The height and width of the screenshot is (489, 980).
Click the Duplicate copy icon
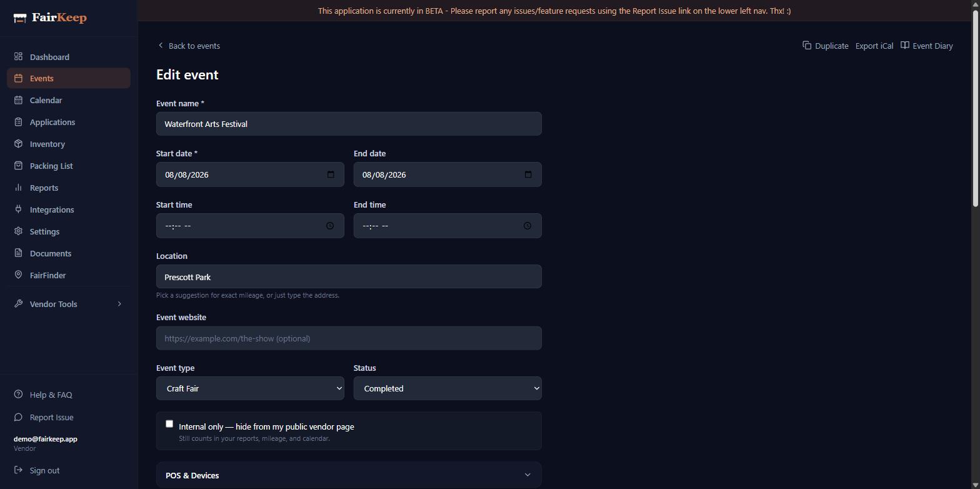pyautogui.click(x=807, y=45)
